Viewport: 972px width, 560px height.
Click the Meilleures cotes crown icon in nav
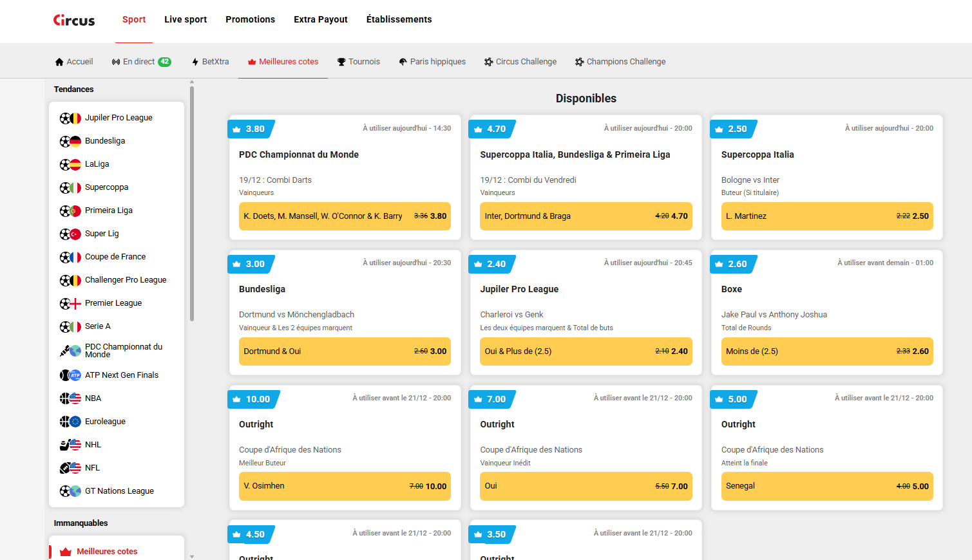[252, 62]
